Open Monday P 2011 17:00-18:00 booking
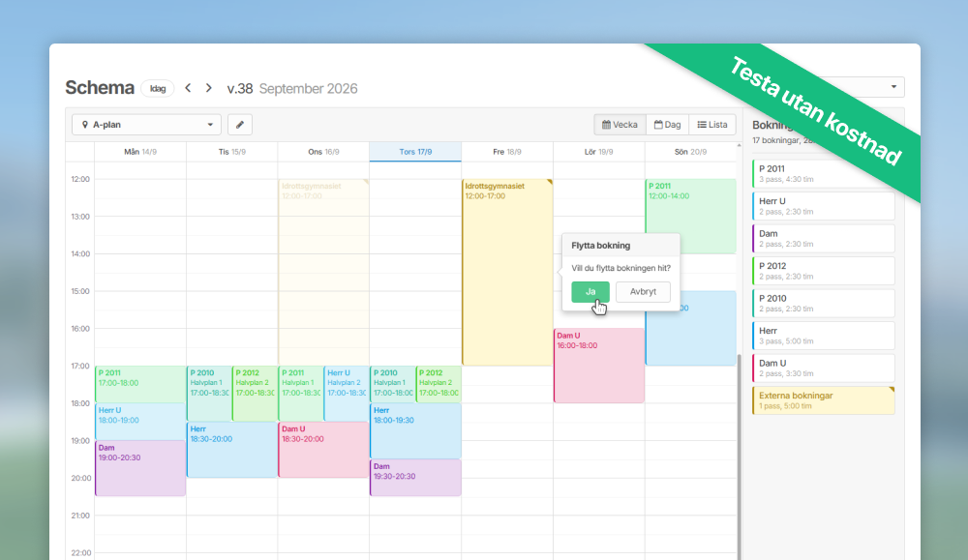 tap(140, 384)
